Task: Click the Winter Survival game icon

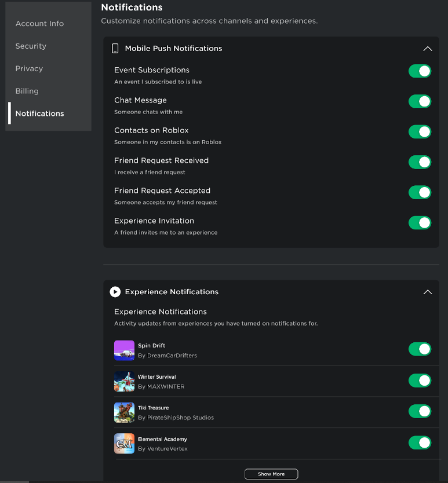Action: pyautogui.click(x=124, y=381)
